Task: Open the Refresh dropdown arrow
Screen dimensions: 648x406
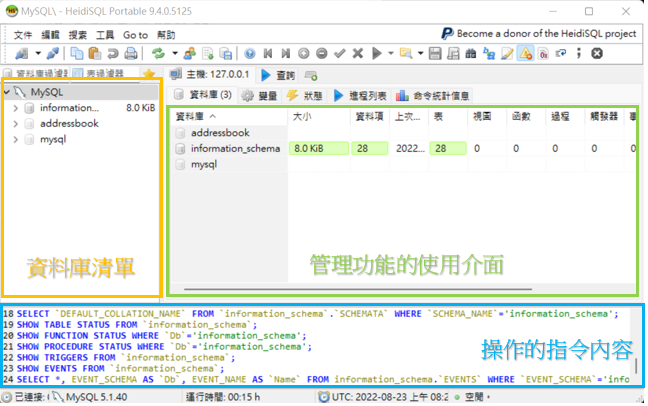Action: (x=175, y=53)
